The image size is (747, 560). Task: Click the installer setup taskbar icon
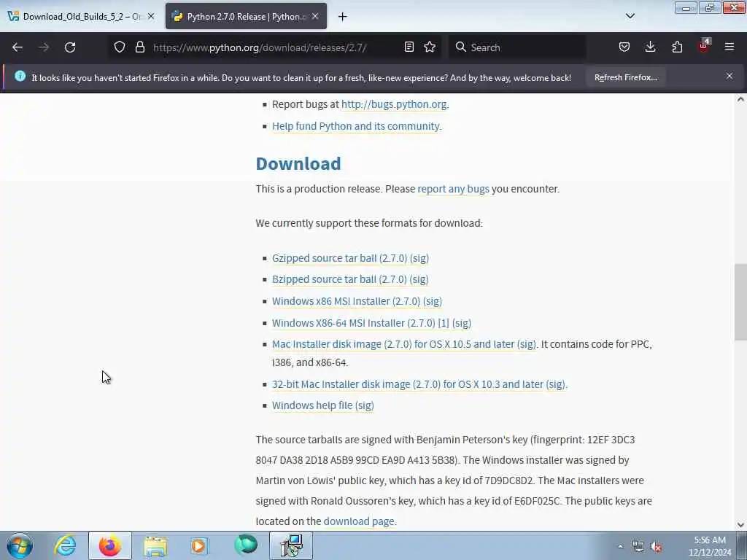291,545
